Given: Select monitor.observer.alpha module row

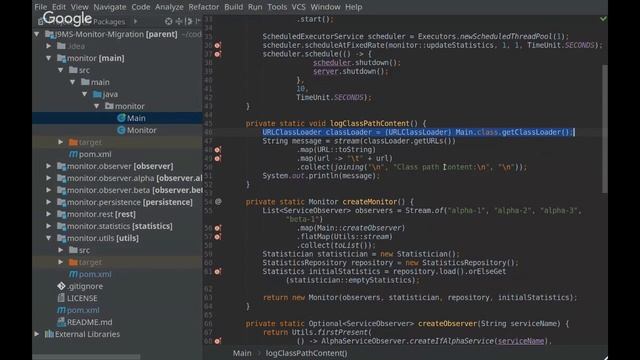Looking at the screenshot, I should [117, 178].
